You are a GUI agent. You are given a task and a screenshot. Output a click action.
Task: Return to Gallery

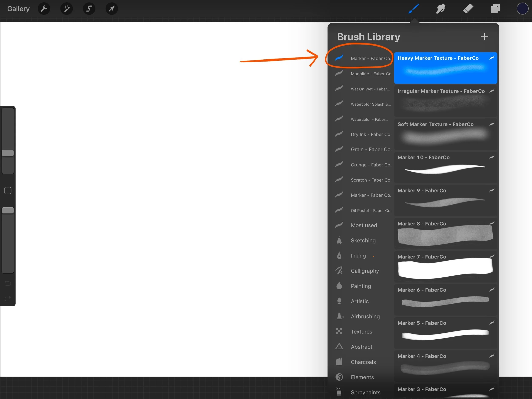[18, 9]
